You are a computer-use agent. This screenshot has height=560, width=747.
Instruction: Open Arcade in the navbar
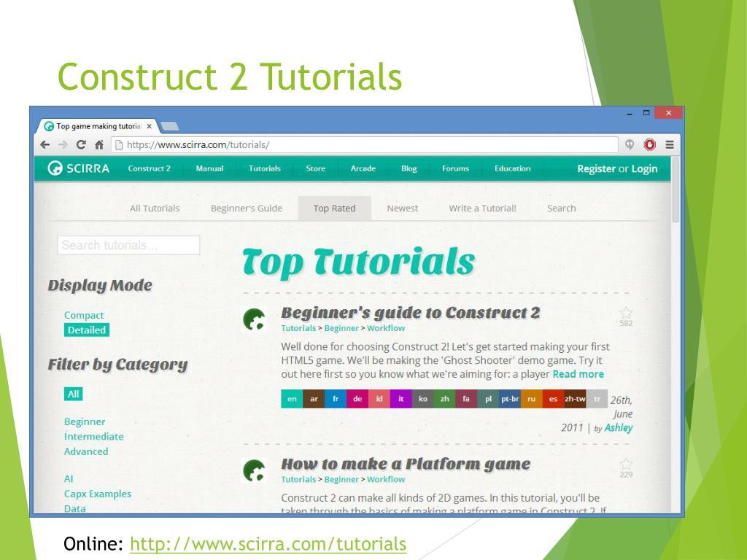pyautogui.click(x=363, y=168)
